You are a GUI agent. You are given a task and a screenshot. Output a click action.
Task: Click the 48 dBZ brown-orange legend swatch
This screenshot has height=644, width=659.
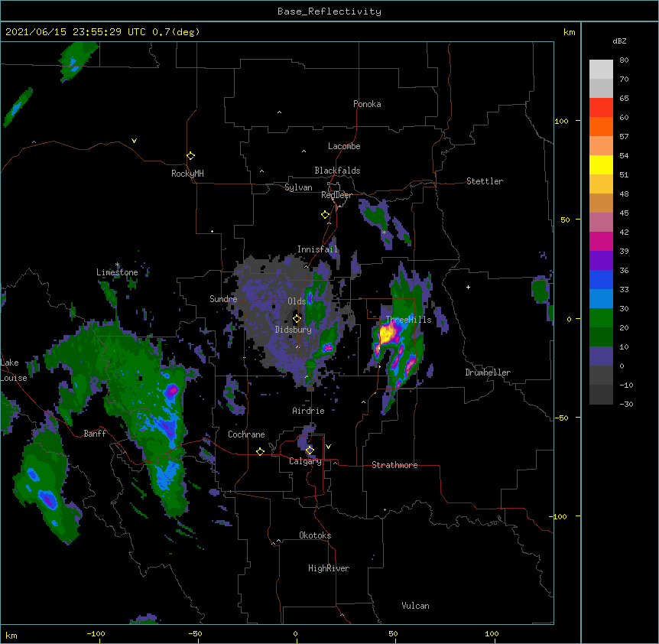pyautogui.click(x=601, y=203)
